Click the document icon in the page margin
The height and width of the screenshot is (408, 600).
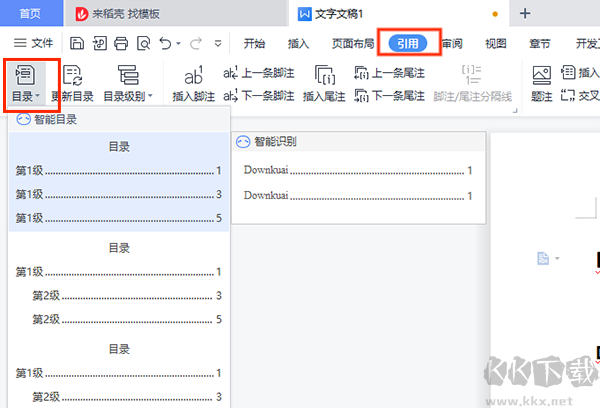543,258
